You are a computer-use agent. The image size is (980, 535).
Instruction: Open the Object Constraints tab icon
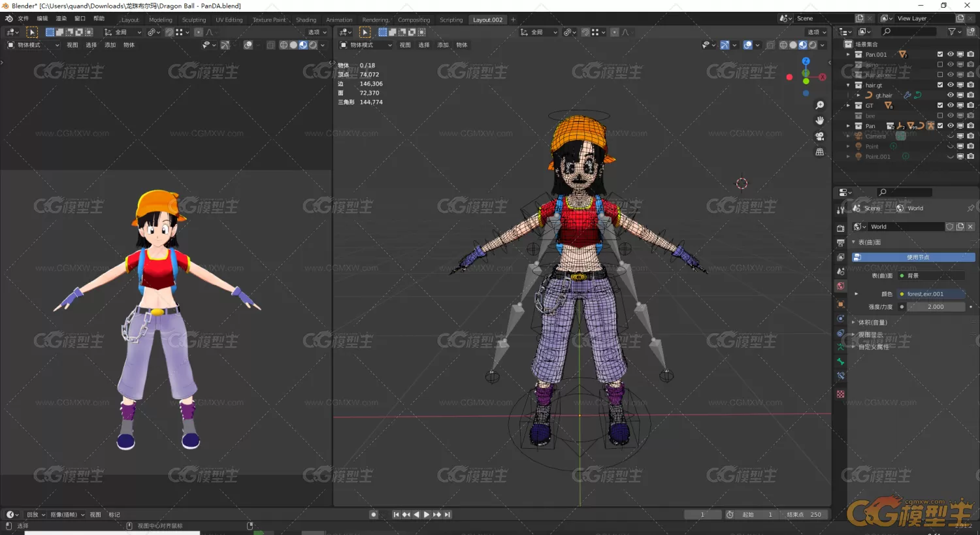841,333
